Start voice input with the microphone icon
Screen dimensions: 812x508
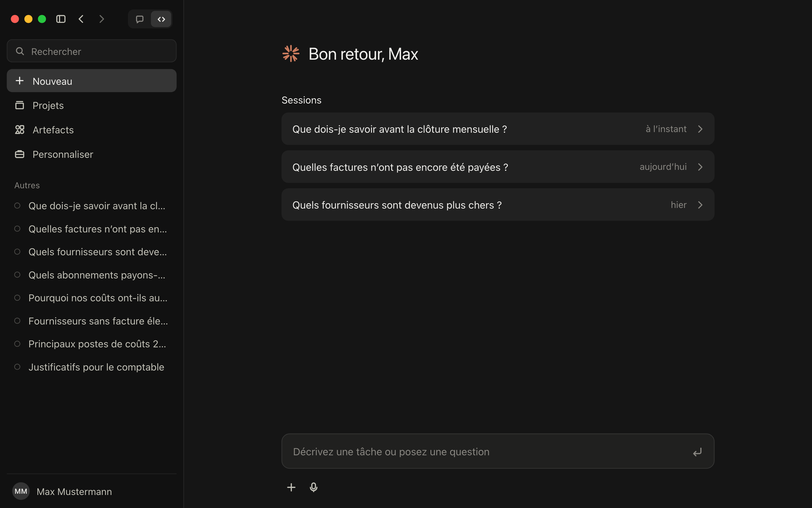(313, 487)
